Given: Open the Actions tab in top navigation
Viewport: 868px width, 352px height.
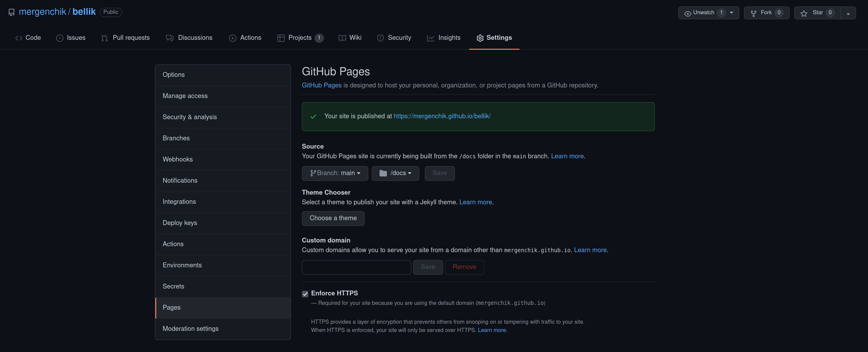Looking at the screenshot, I should point(245,38).
